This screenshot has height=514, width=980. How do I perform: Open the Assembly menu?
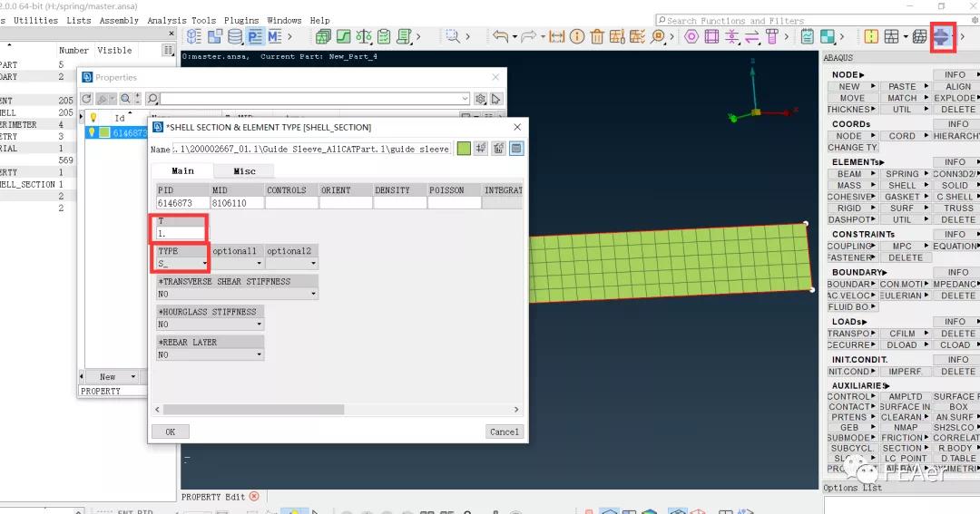click(x=119, y=21)
